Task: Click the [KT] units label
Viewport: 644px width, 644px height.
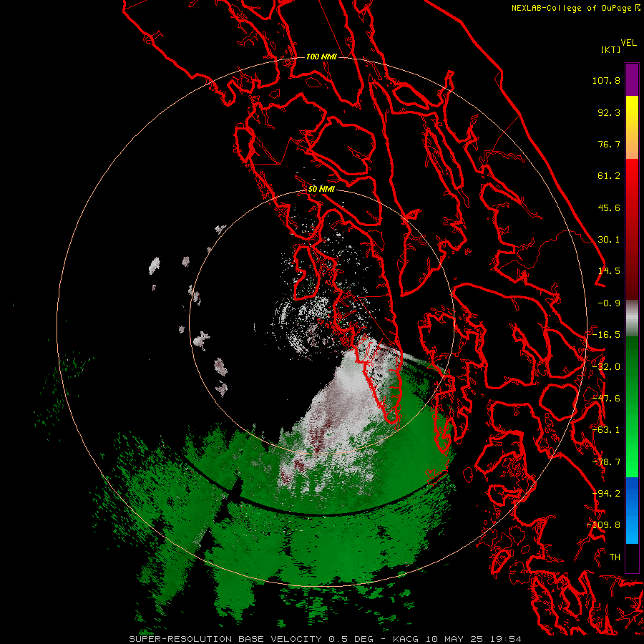Action: (611, 49)
